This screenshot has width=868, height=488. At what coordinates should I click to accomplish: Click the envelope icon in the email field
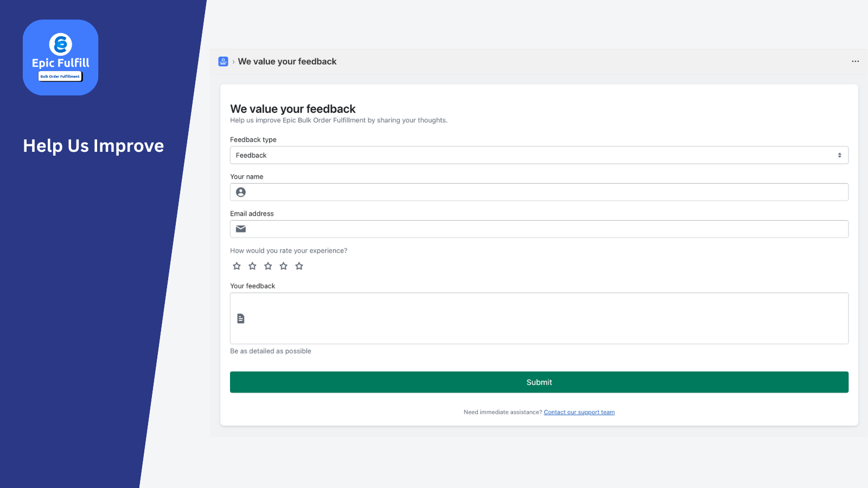(240, 228)
